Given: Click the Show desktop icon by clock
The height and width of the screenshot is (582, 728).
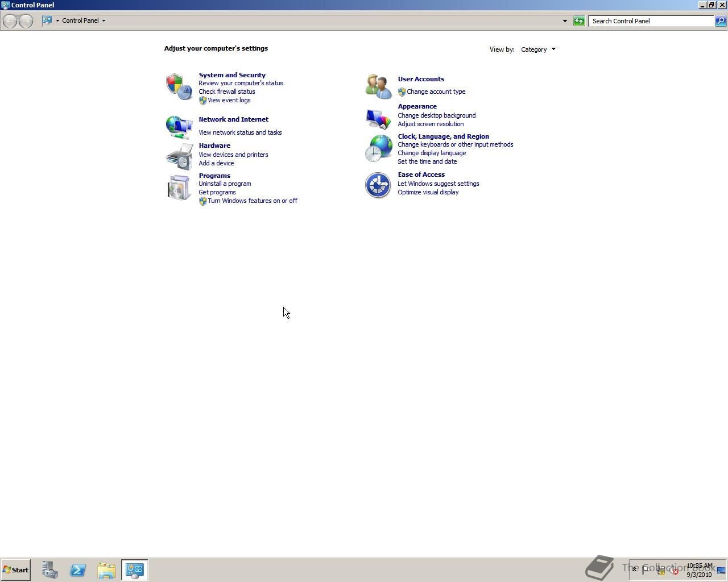Looking at the screenshot, I should [721, 570].
